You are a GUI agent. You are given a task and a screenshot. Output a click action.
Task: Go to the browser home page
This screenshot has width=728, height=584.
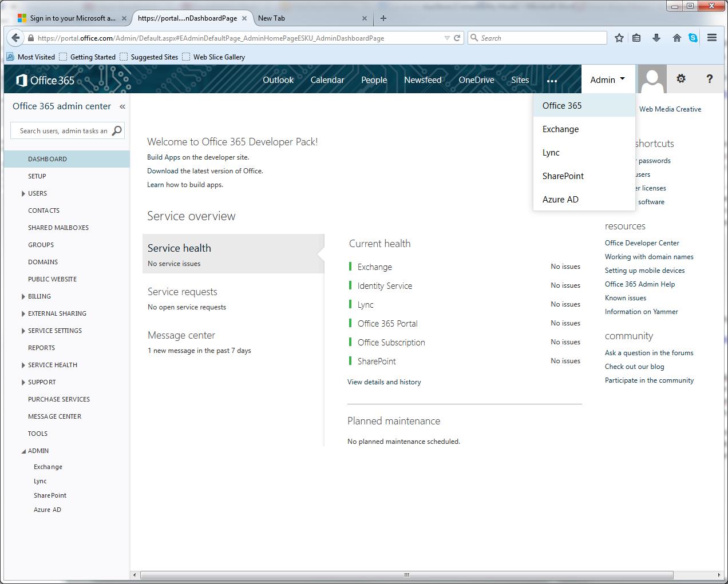[x=676, y=38]
